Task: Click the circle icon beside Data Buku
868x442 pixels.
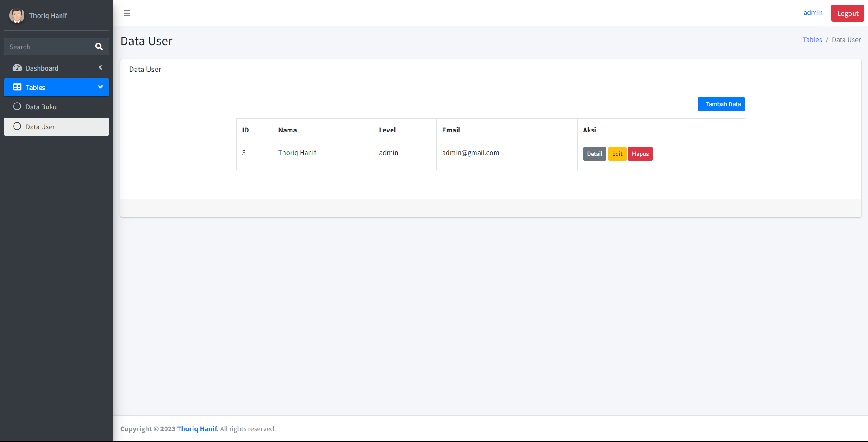Action: click(x=17, y=107)
